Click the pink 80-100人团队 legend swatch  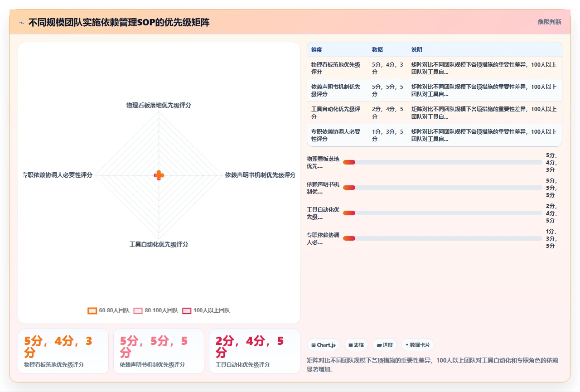click(x=138, y=310)
